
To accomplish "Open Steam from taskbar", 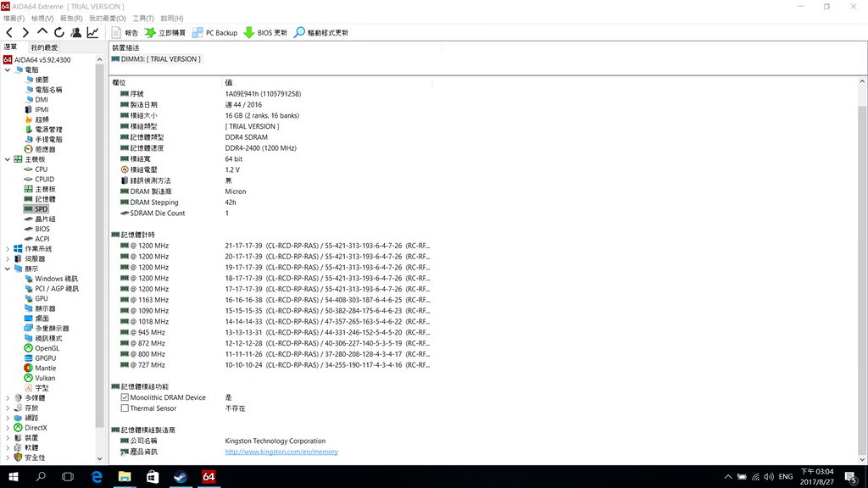I will [181, 476].
